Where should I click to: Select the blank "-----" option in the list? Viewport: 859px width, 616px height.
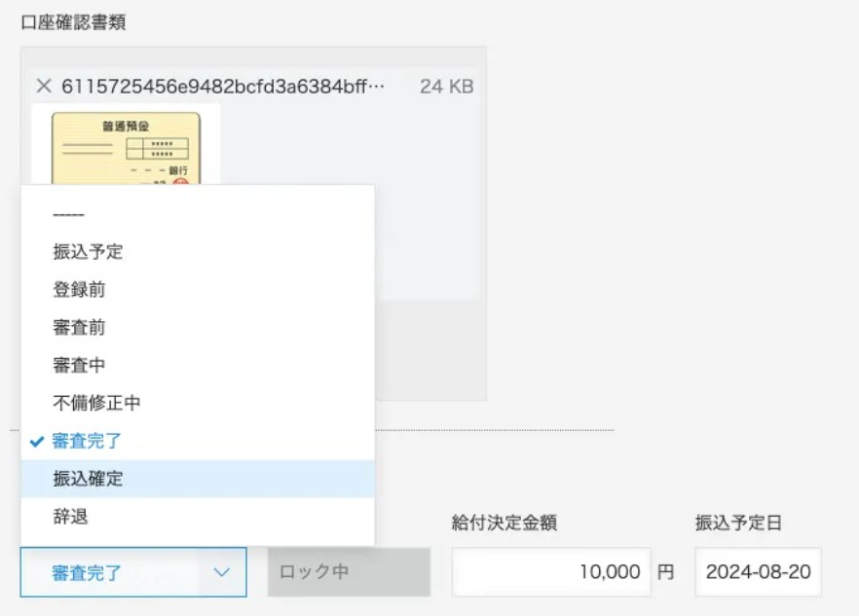[68, 214]
